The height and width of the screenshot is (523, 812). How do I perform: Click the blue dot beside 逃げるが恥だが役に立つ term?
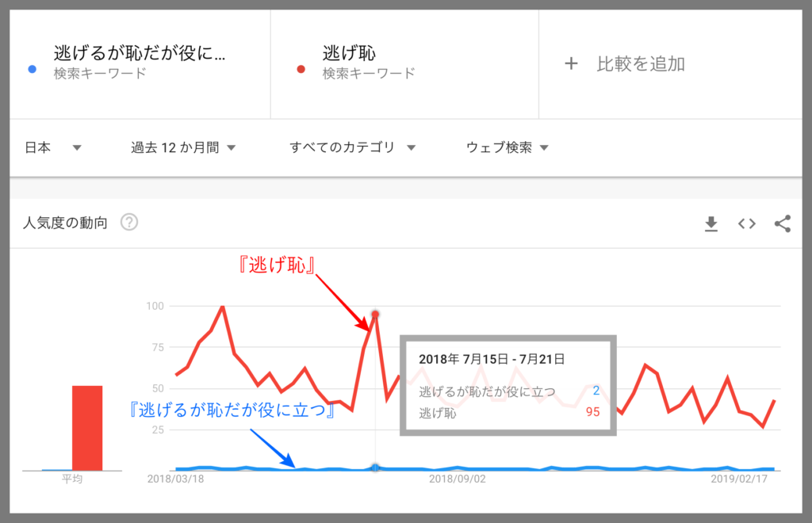(x=31, y=69)
